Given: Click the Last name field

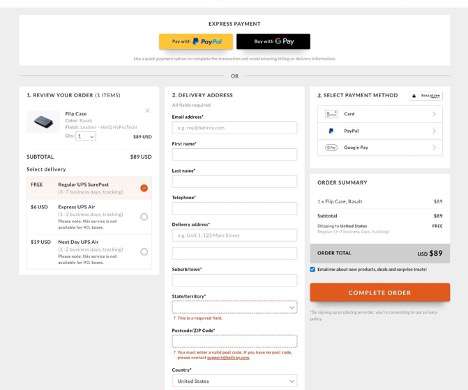Looking at the screenshot, I should 234,182.
